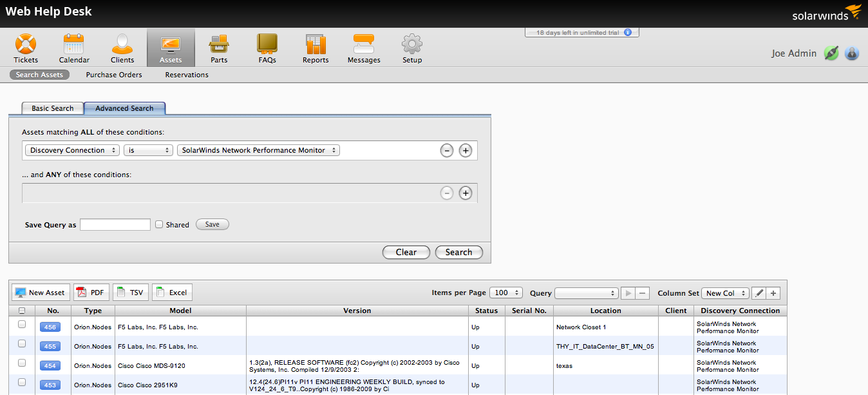The image size is (868, 395).
Task: Open the Parts module
Action: pyautogui.click(x=219, y=49)
